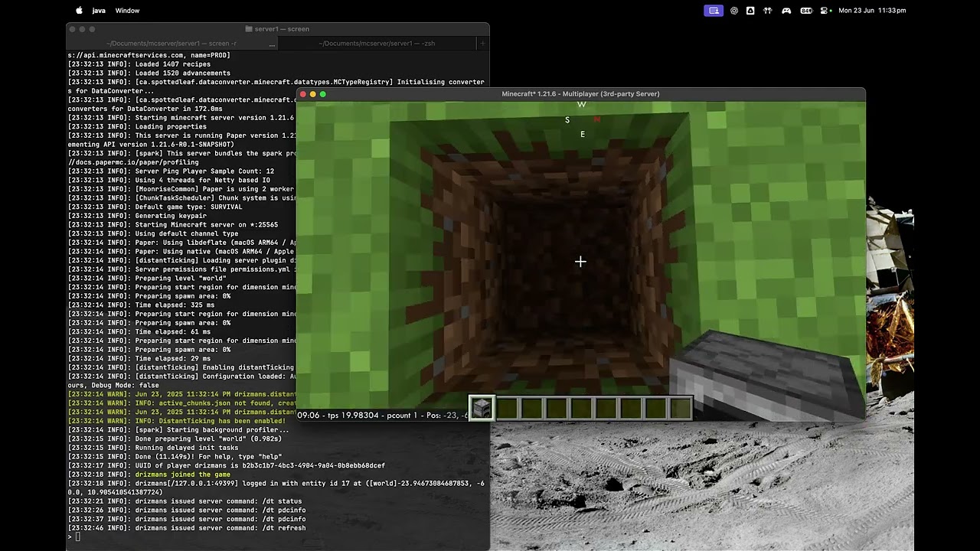This screenshot has height=551, width=980.
Task: Switch to the server1 -zsh terminal tab
Action: coord(377,44)
